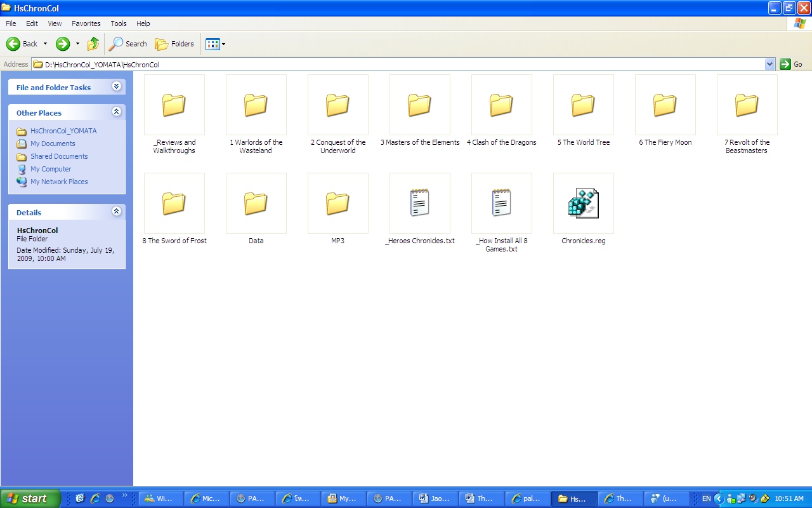Expand File and Folder Tasks panel
The width and height of the screenshot is (812, 508).
pyautogui.click(x=116, y=86)
